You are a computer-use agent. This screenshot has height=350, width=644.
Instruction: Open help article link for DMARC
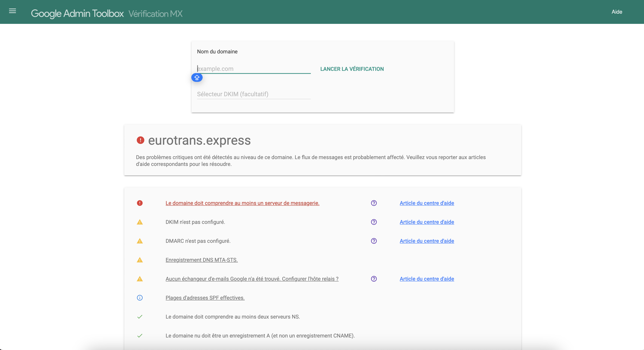click(427, 241)
